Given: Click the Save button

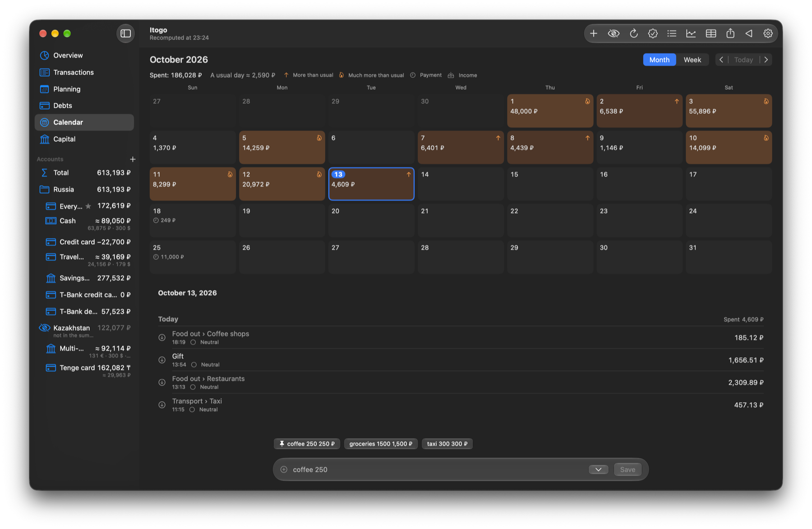Looking at the screenshot, I should point(627,469).
